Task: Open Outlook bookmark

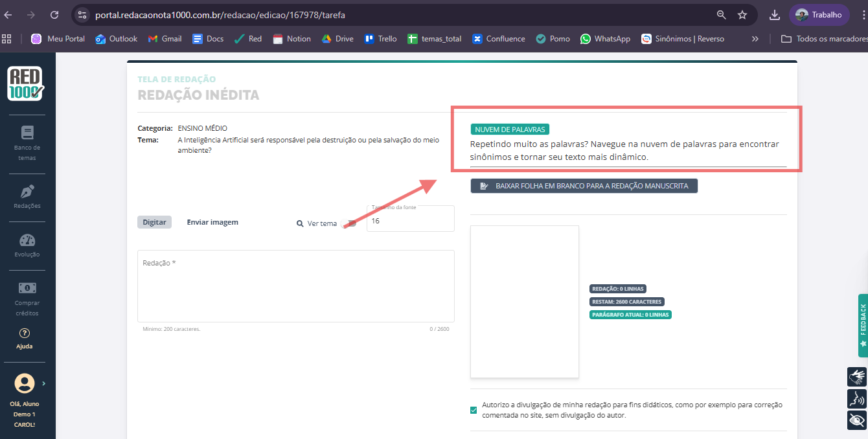Action: click(117, 39)
